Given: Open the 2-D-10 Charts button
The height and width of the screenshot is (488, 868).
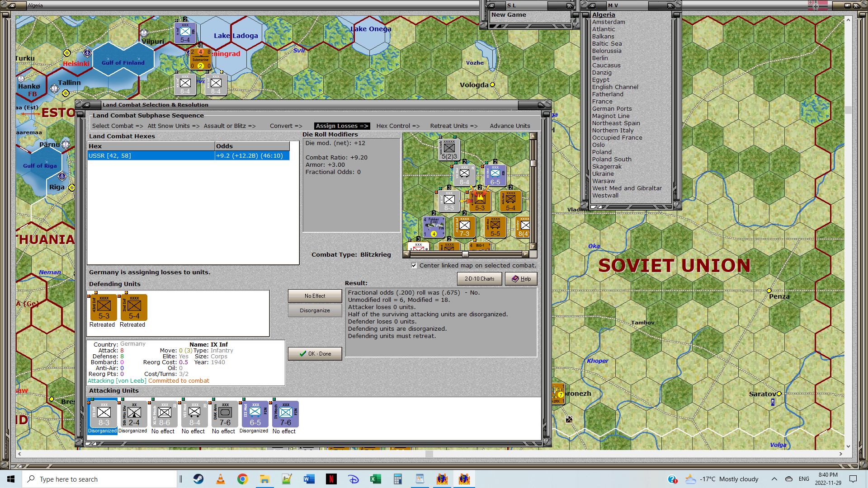Looking at the screenshot, I should (x=479, y=279).
